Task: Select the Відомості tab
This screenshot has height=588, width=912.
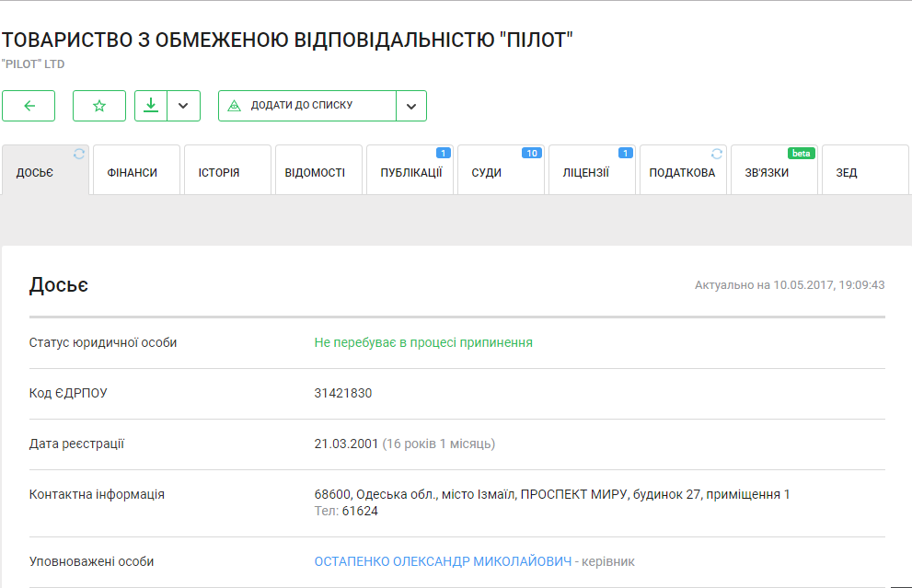Action: [315, 172]
